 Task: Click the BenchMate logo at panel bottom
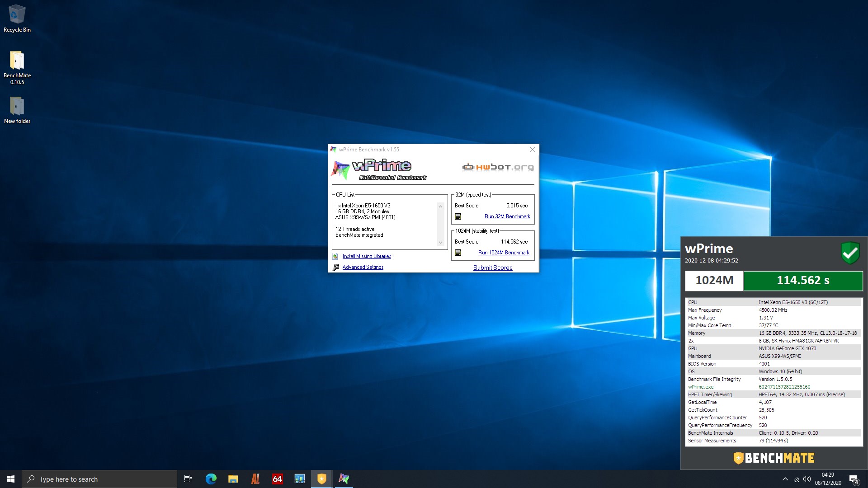click(774, 458)
